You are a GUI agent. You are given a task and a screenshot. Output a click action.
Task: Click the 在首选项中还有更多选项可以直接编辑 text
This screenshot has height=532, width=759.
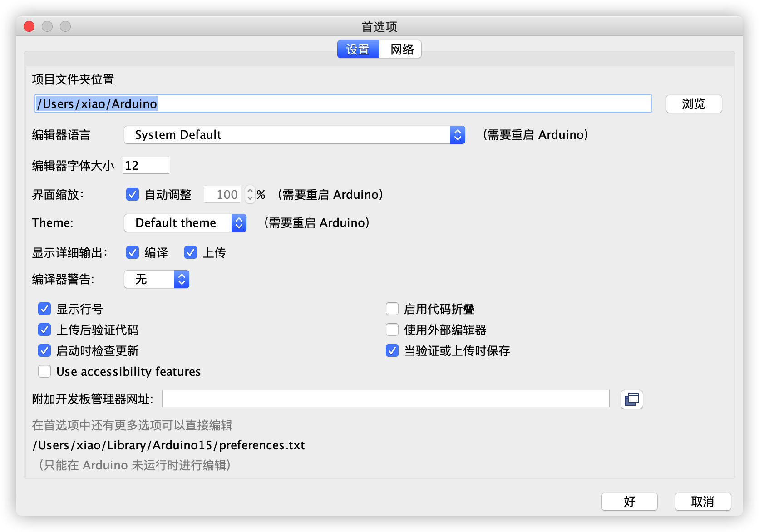point(132,425)
